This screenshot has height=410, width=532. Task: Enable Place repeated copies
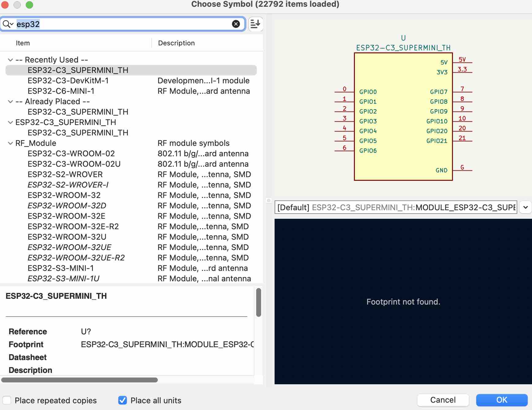click(x=7, y=400)
